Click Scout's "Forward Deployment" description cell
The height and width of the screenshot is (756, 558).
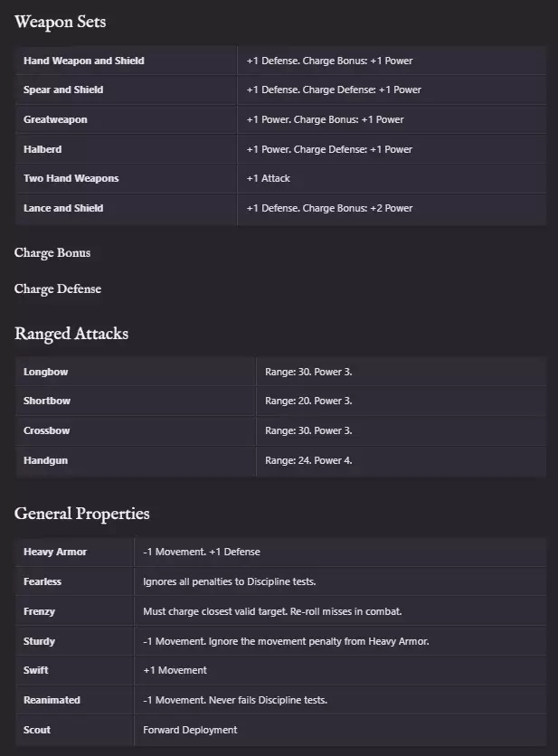[x=190, y=730]
